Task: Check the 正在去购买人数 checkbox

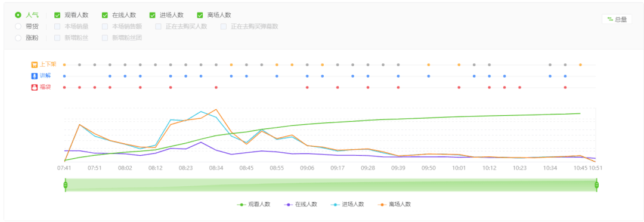Action: tap(159, 26)
